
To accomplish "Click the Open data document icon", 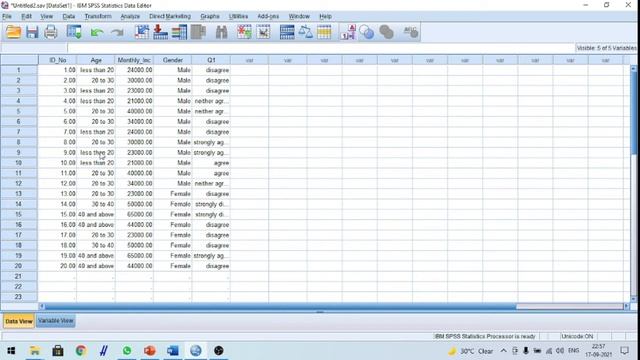I will [x=13, y=32].
